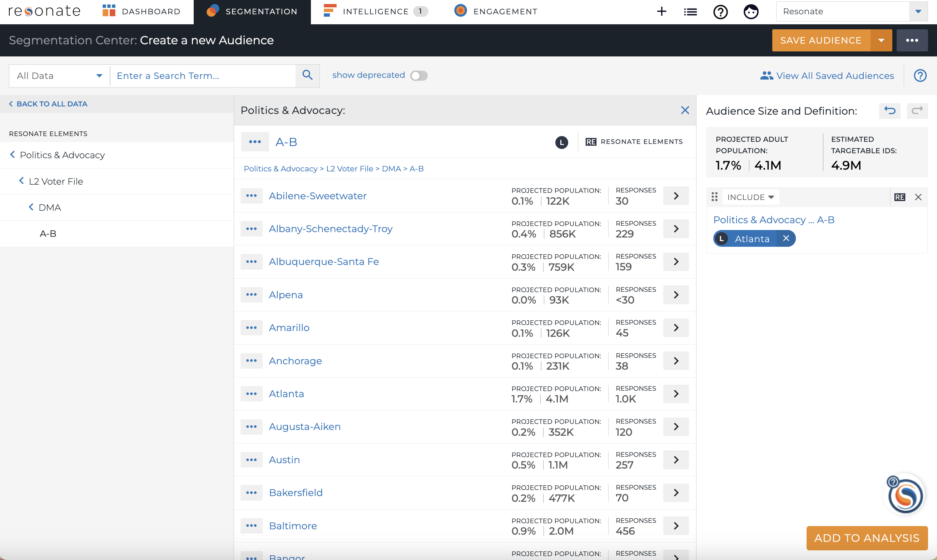Remove the Include block with X
This screenshot has width=937, height=560.
coord(918,197)
